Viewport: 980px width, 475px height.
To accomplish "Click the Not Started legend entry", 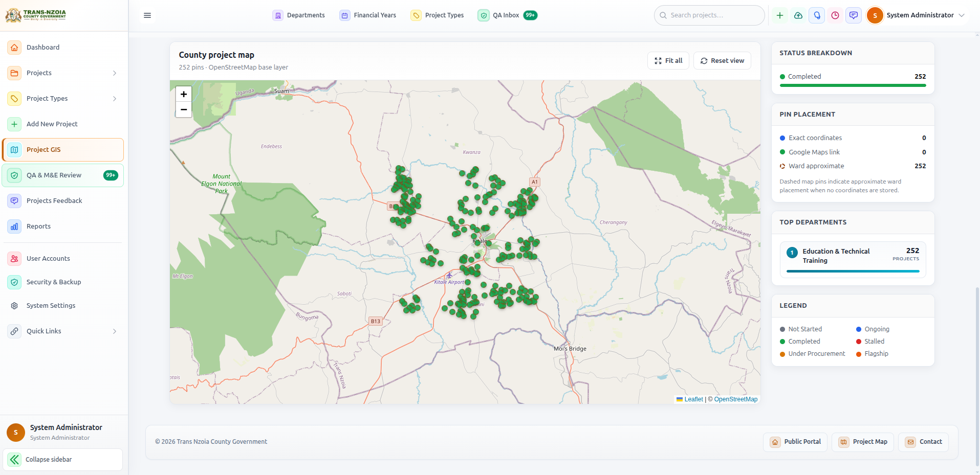I will point(801,329).
